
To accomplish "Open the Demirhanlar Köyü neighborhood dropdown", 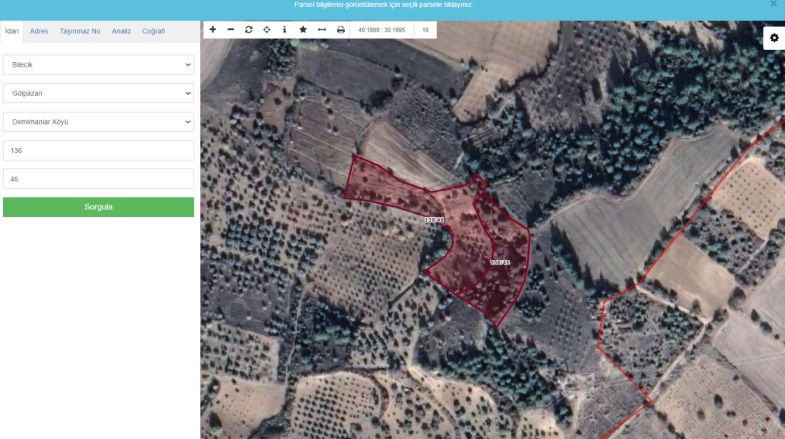I will [98, 122].
